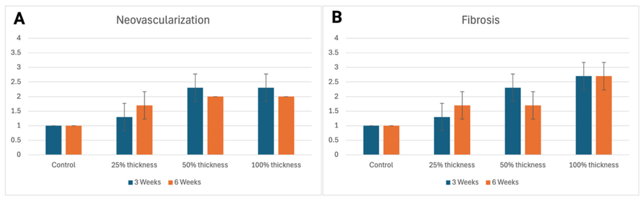Click the orange 6 Weeks legend swatch in Neovascularization chart

click(x=170, y=183)
